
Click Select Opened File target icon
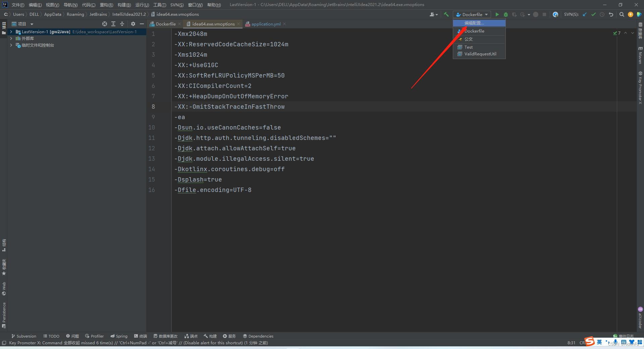tap(105, 24)
